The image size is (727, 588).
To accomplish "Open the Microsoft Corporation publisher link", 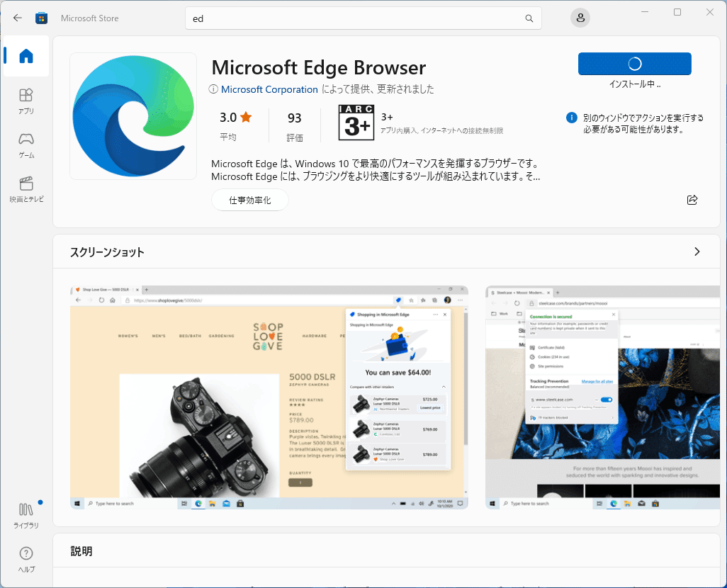I will coord(269,89).
